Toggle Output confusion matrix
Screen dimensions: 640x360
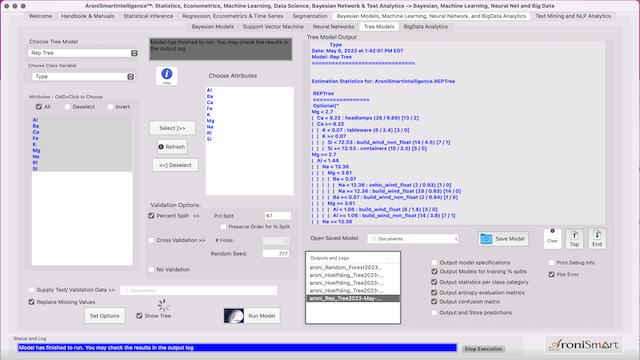pyautogui.click(x=434, y=302)
